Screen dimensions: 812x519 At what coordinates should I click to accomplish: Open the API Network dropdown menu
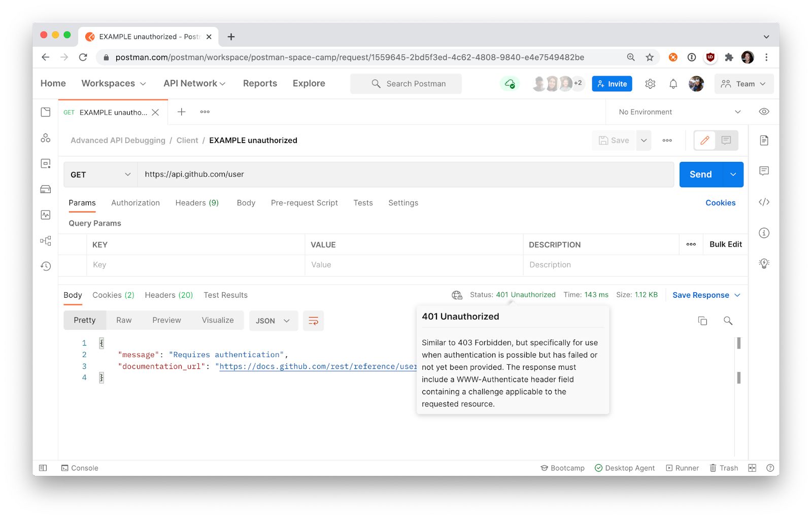coord(194,83)
